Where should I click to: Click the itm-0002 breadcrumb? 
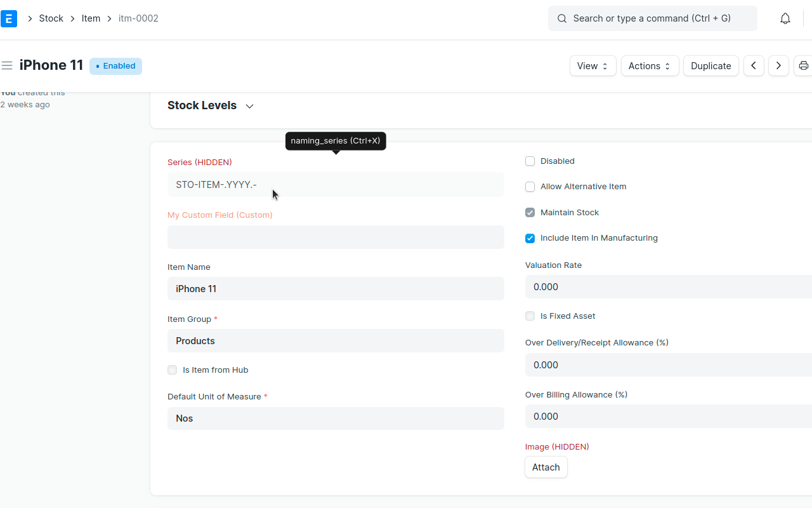138,18
